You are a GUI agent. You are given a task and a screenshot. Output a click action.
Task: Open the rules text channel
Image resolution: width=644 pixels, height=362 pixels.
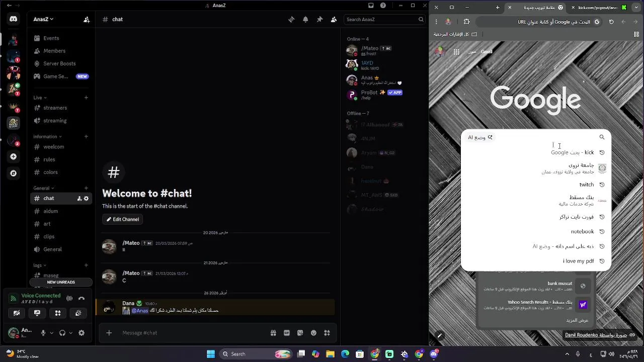point(61,159)
